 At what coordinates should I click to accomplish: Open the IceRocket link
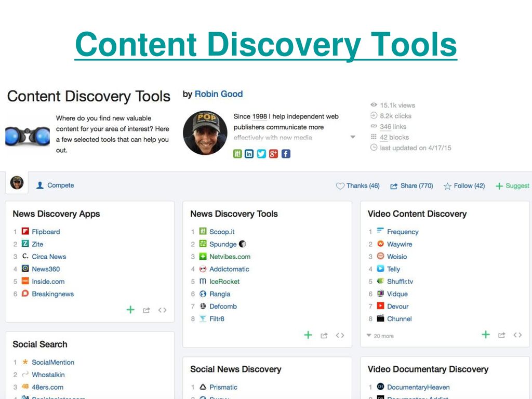(224, 282)
